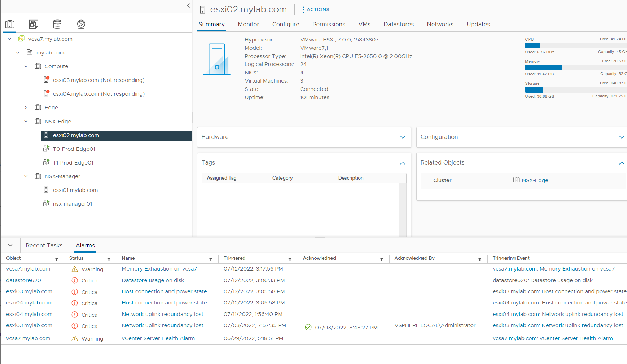Filter the alarms Acknowledged column
This screenshot has height=364, width=627.
click(382, 259)
